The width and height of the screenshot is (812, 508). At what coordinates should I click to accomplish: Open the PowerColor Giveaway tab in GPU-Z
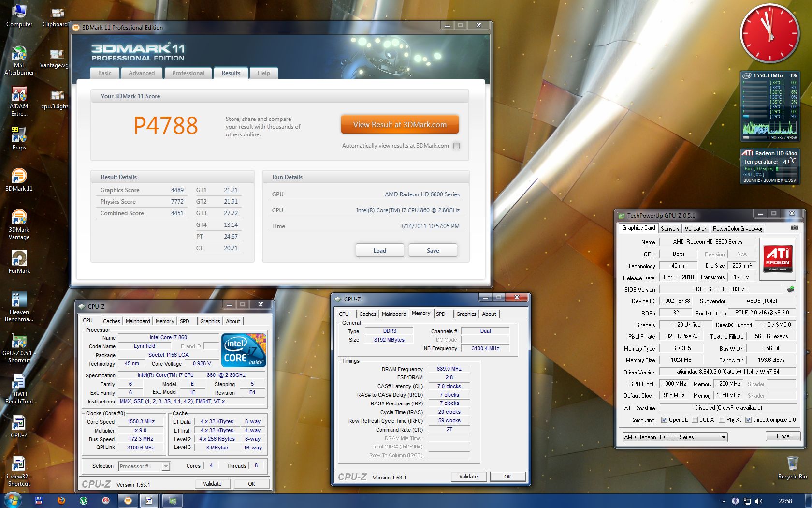click(738, 229)
